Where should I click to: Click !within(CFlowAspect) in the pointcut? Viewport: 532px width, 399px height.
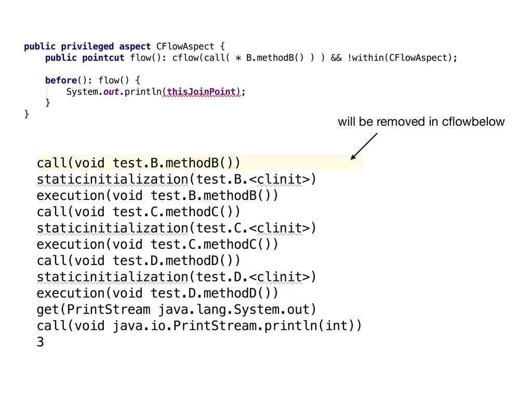[x=400, y=58]
